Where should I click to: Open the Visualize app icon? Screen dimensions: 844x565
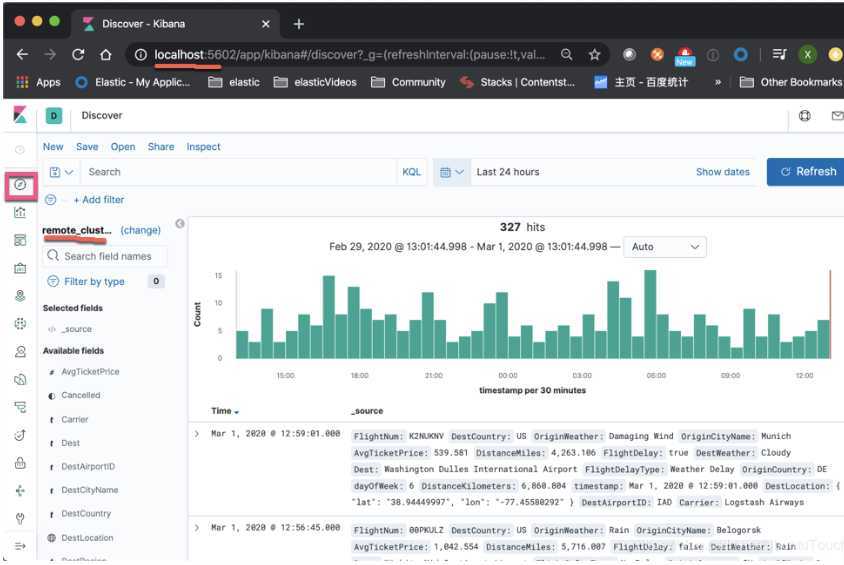click(20, 213)
